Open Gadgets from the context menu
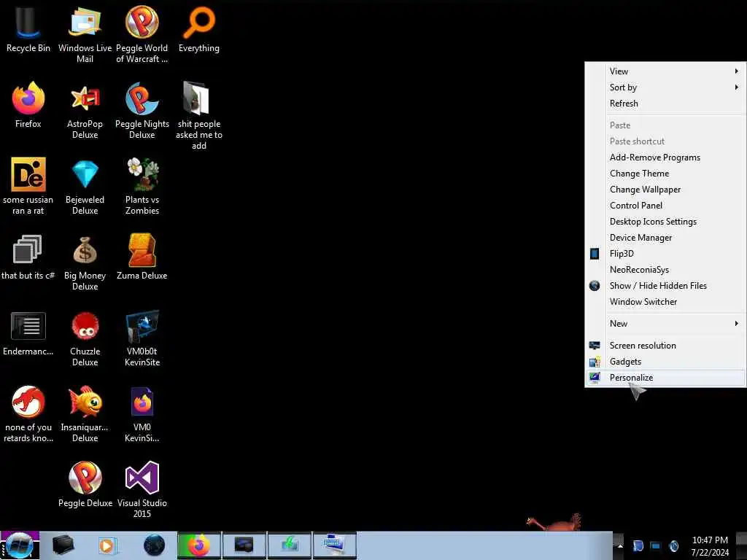Image resolution: width=747 pixels, height=560 pixels. click(x=673, y=362)
